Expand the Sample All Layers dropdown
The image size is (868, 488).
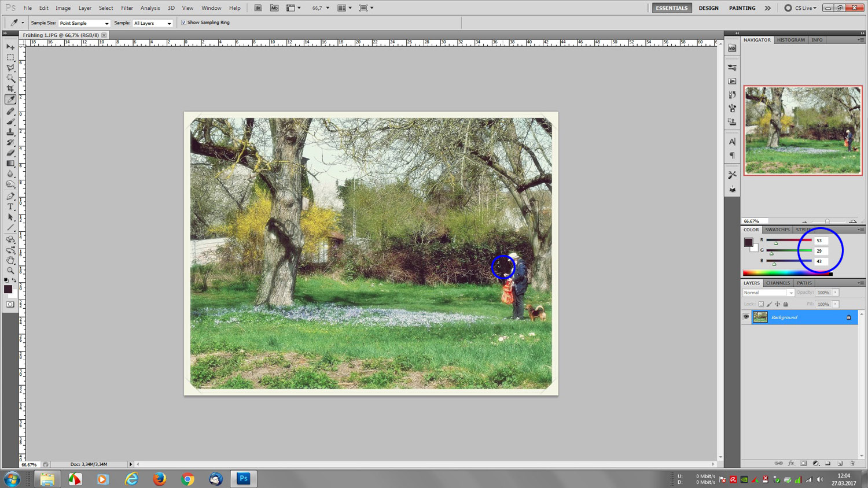pos(152,23)
